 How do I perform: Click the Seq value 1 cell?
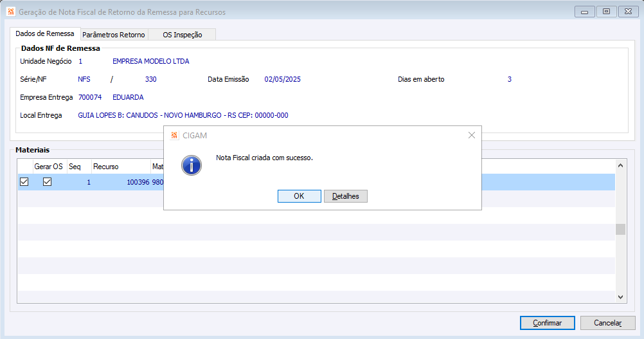(89, 182)
